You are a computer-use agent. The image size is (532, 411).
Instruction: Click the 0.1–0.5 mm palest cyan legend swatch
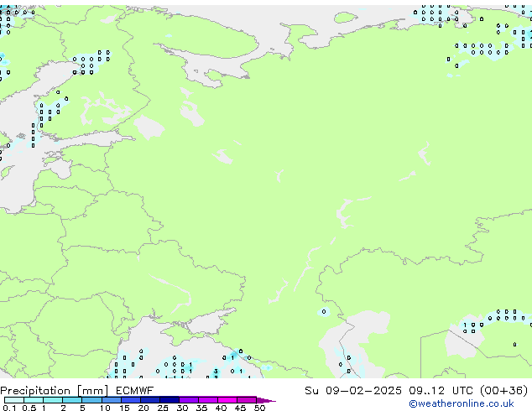[x=14, y=400]
